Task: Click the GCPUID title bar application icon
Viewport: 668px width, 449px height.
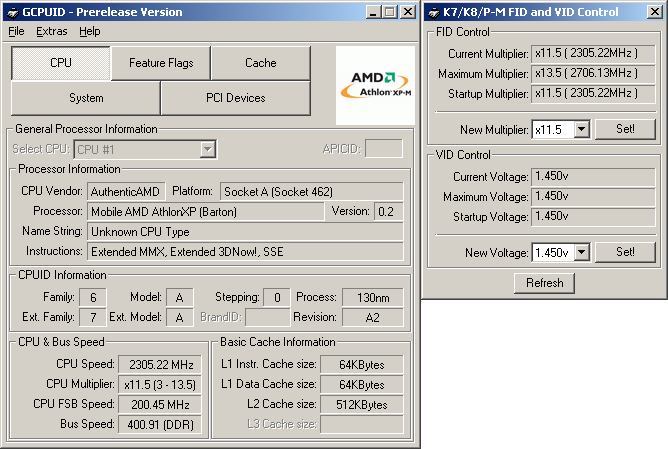Action: 13,12
